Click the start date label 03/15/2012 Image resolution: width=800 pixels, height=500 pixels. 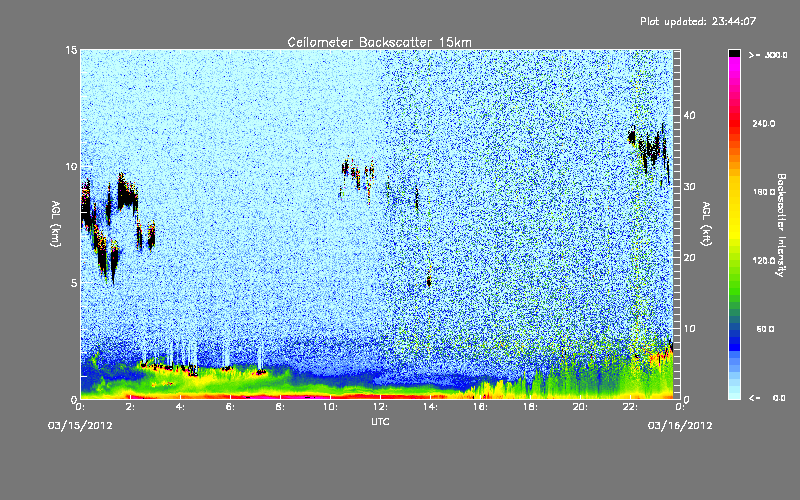80,426
